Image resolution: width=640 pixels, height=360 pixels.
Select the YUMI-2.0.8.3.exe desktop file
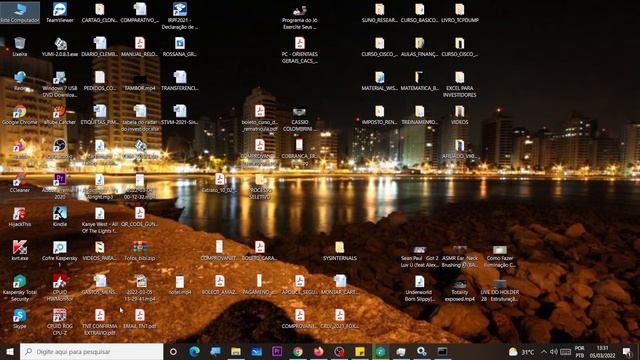[60, 47]
